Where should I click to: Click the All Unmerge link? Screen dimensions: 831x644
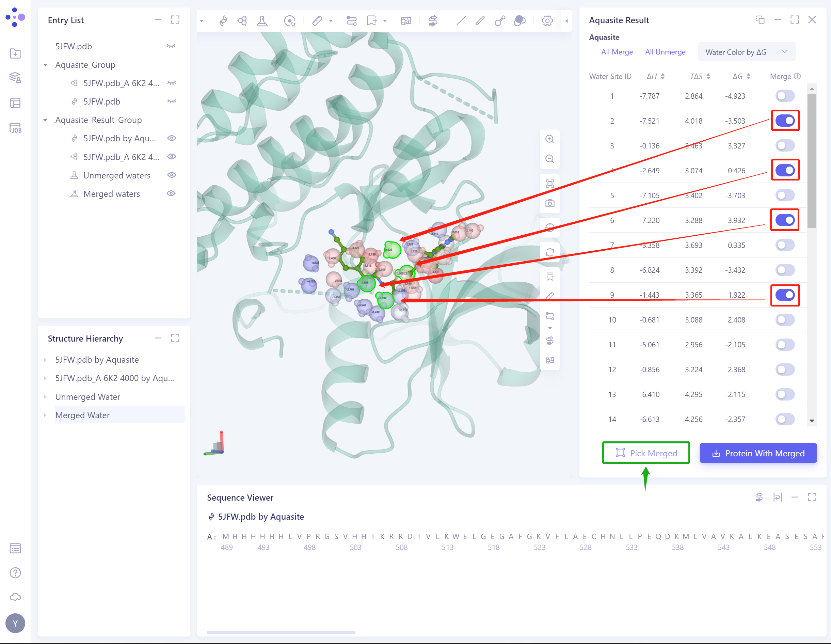point(665,52)
